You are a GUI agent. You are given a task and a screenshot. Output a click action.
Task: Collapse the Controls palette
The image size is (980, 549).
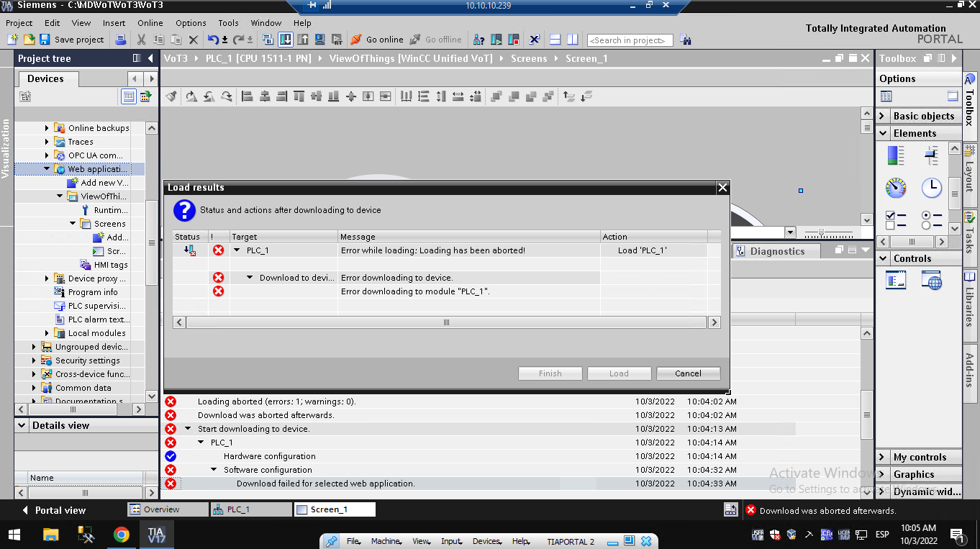click(x=883, y=258)
